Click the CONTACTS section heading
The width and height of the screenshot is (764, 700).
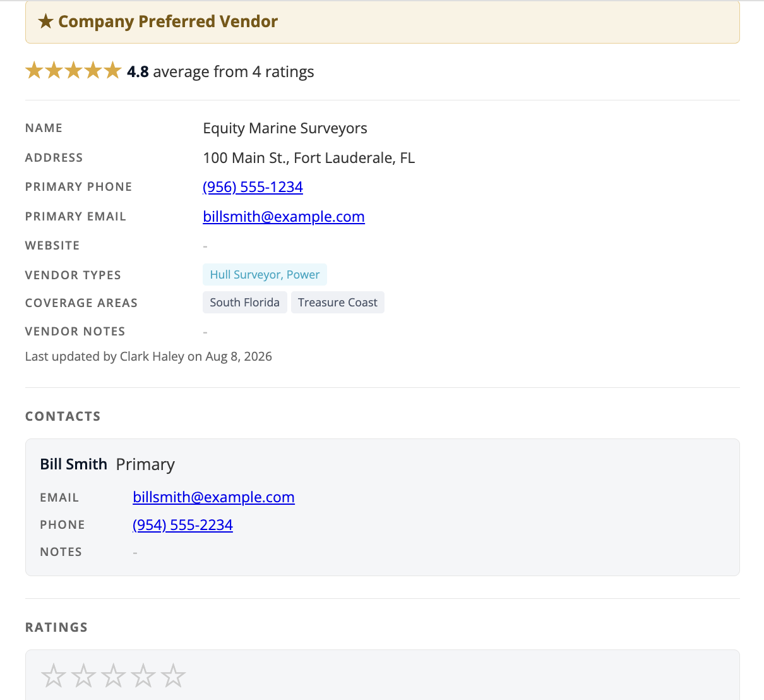point(63,416)
